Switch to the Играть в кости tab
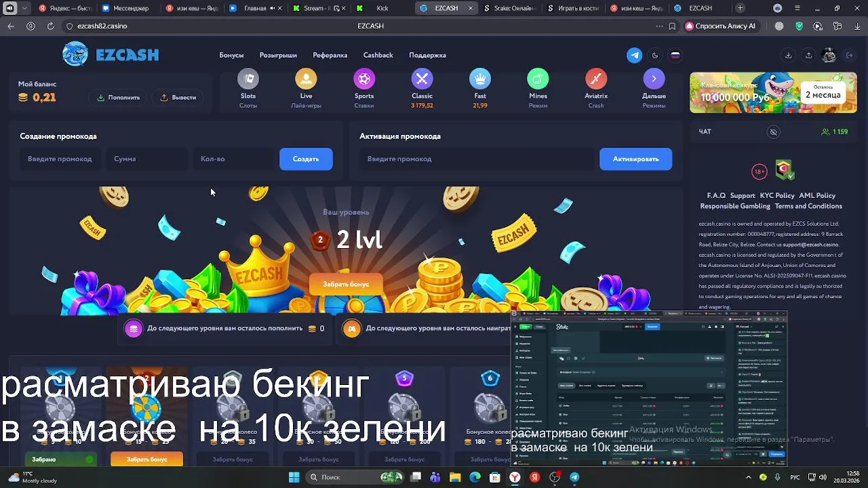The image size is (868, 488). coord(573,8)
